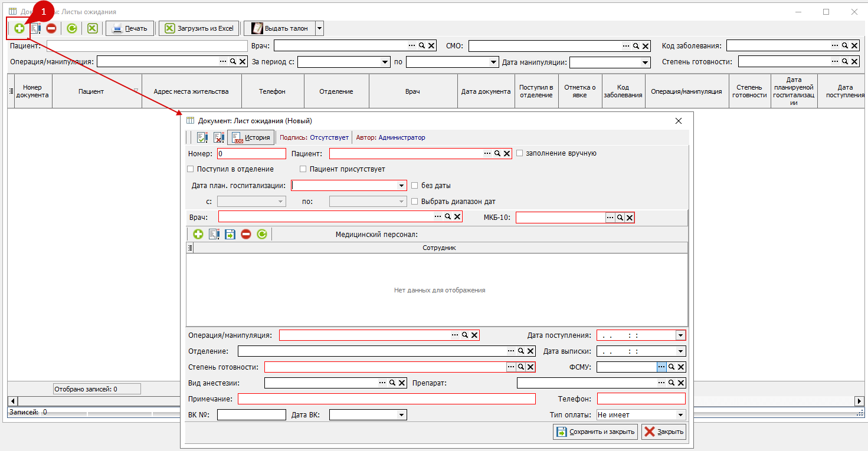Click the blue save icon in Медицинский персонал toolbar

coord(230,234)
